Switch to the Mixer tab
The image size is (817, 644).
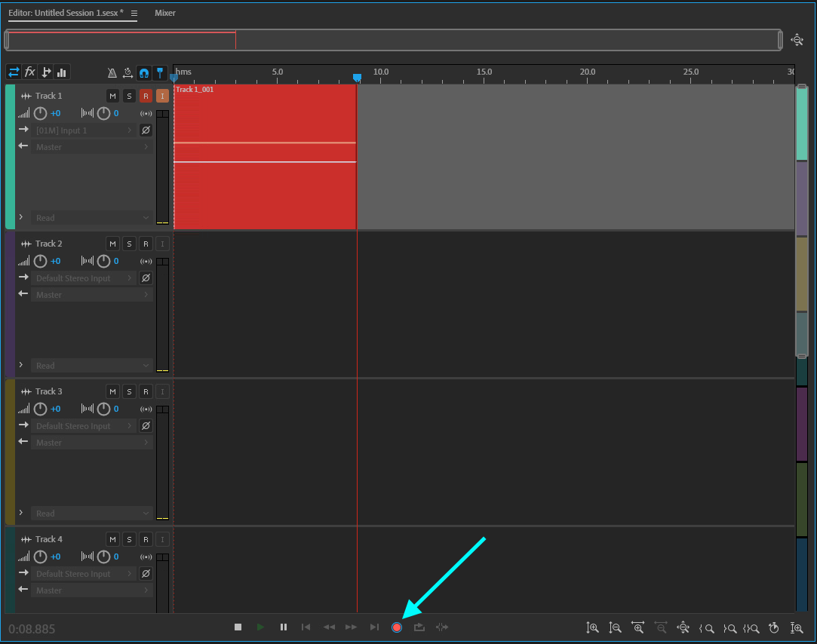164,13
